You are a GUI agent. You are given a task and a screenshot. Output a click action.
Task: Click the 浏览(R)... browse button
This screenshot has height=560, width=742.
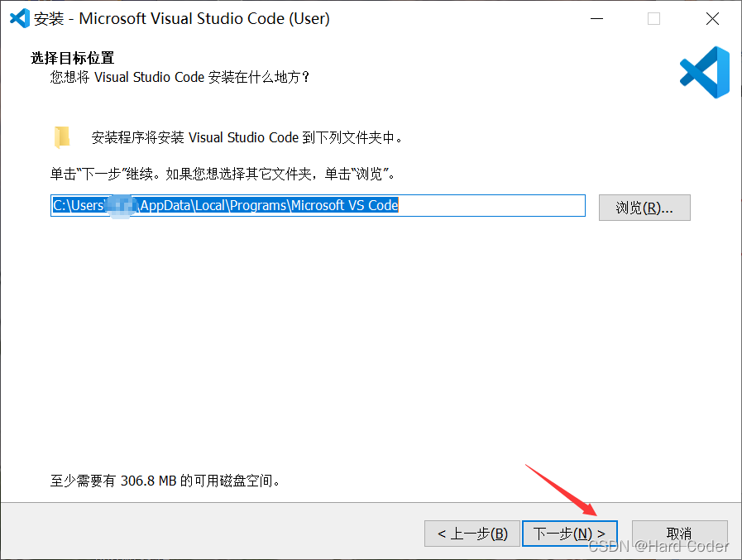pyautogui.click(x=644, y=208)
